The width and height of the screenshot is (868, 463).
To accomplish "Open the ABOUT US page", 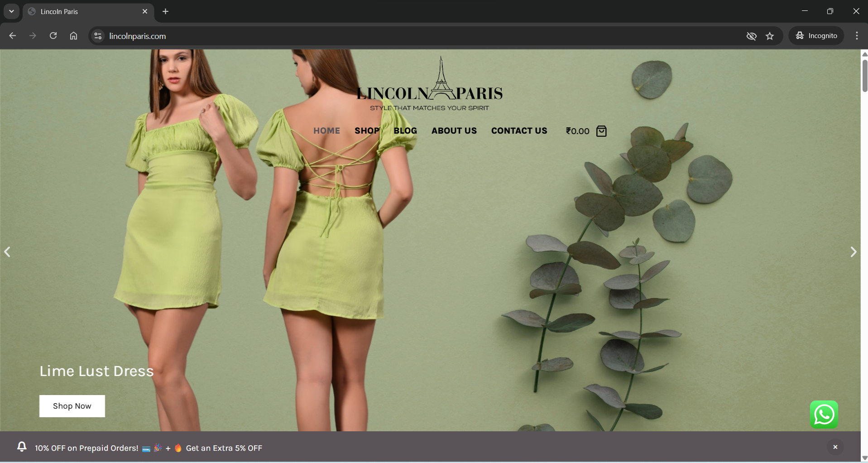I will [454, 131].
